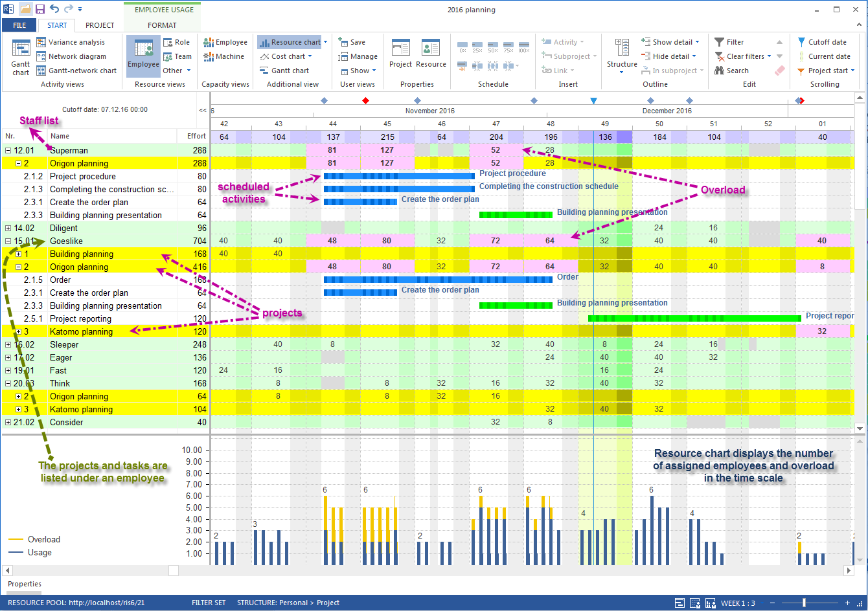Open the FILE tab
The height and width of the screenshot is (611, 868).
point(19,25)
